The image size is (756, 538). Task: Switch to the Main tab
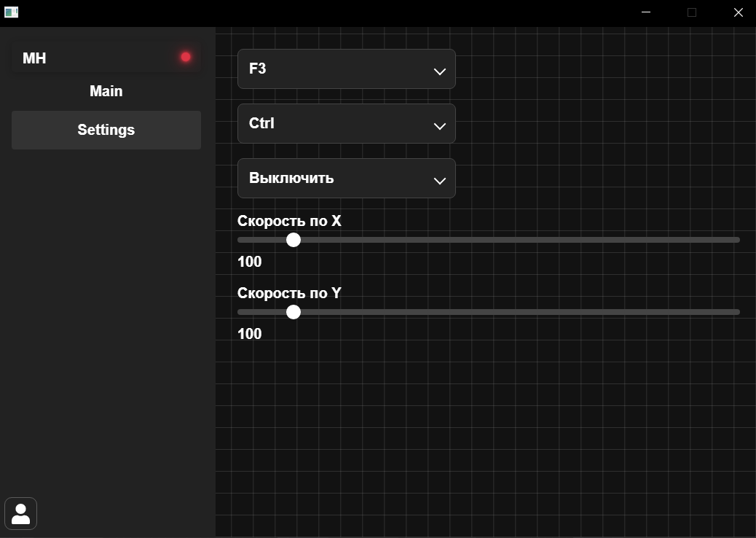coord(106,91)
